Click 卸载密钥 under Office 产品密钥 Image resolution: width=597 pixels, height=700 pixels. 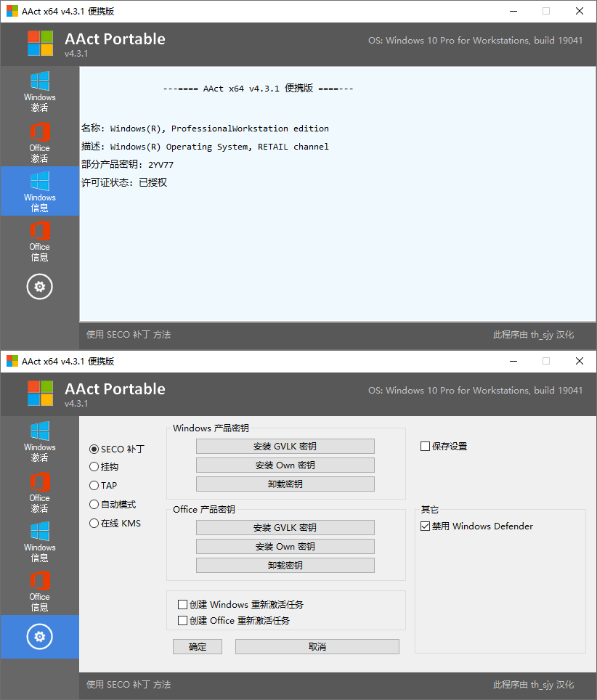click(x=285, y=565)
